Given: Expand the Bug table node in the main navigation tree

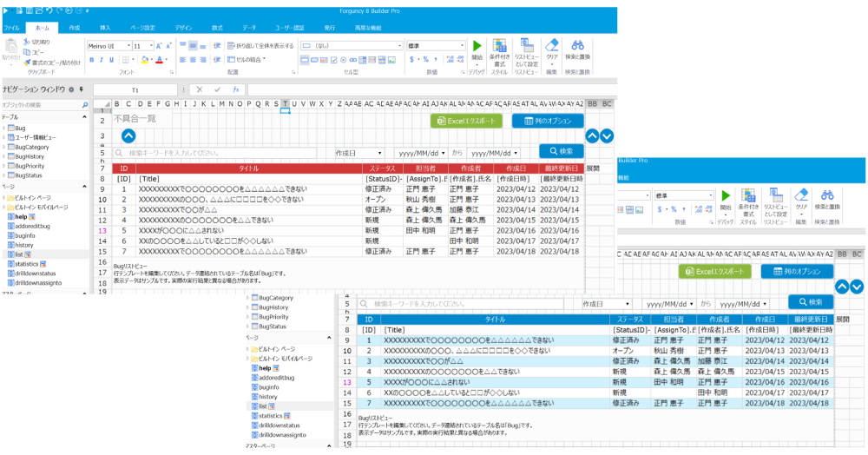Looking at the screenshot, I should tap(4, 128).
